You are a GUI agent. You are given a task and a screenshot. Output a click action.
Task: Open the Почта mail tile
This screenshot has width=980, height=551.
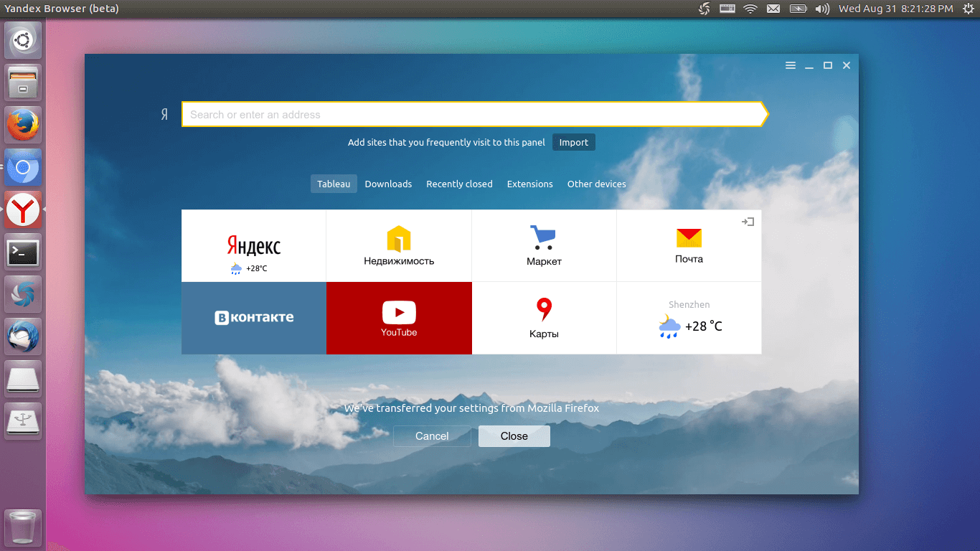click(689, 245)
